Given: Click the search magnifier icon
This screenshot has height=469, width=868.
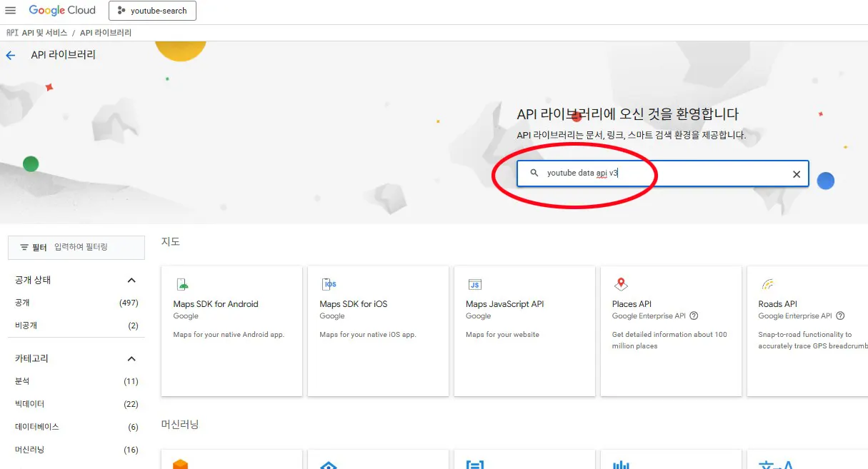Looking at the screenshot, I should [x=534, y=173].
